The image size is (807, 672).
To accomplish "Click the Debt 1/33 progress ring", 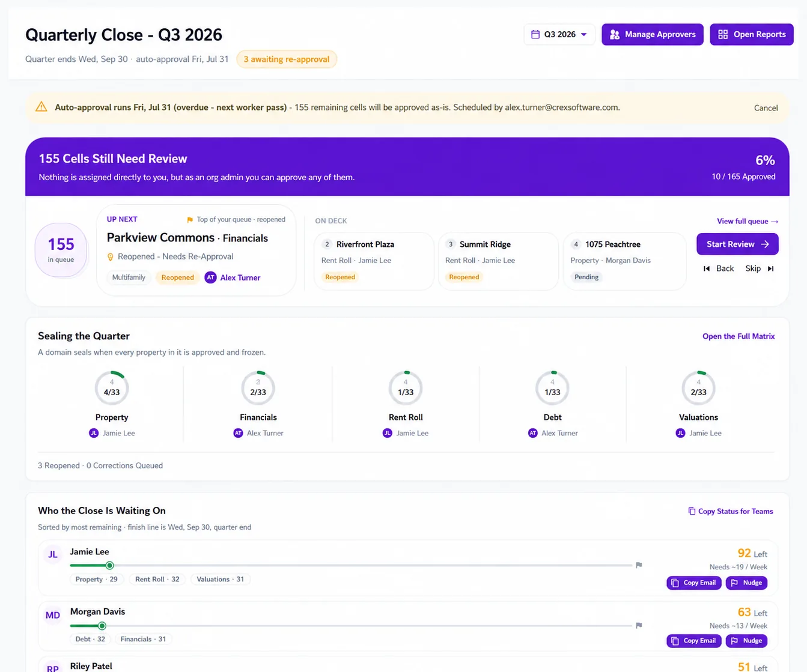I will (552, 388).
